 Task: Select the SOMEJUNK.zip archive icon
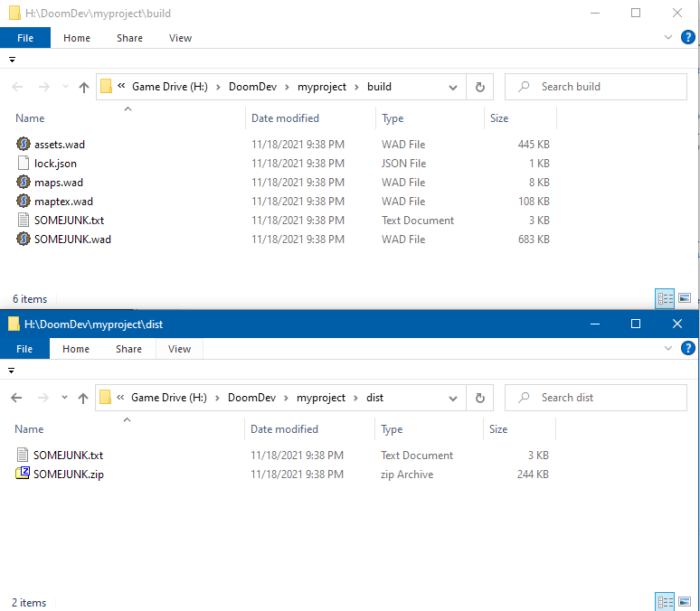(x=23, y=473)
